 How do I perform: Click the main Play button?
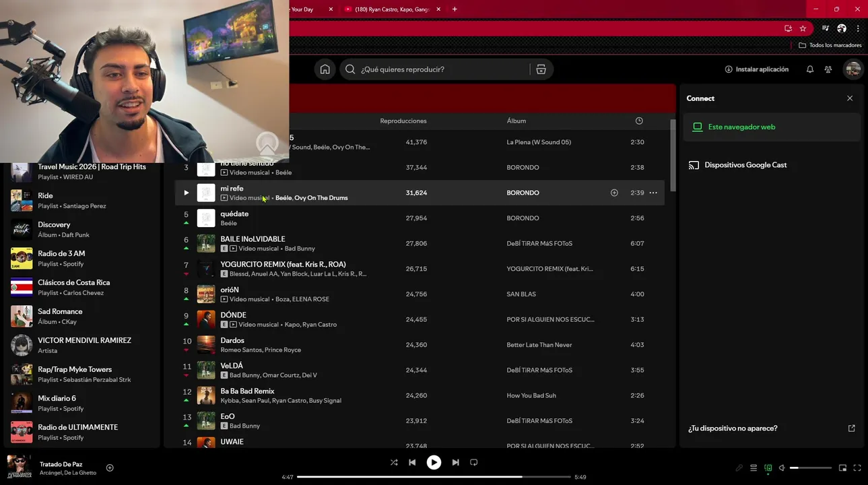434,463
